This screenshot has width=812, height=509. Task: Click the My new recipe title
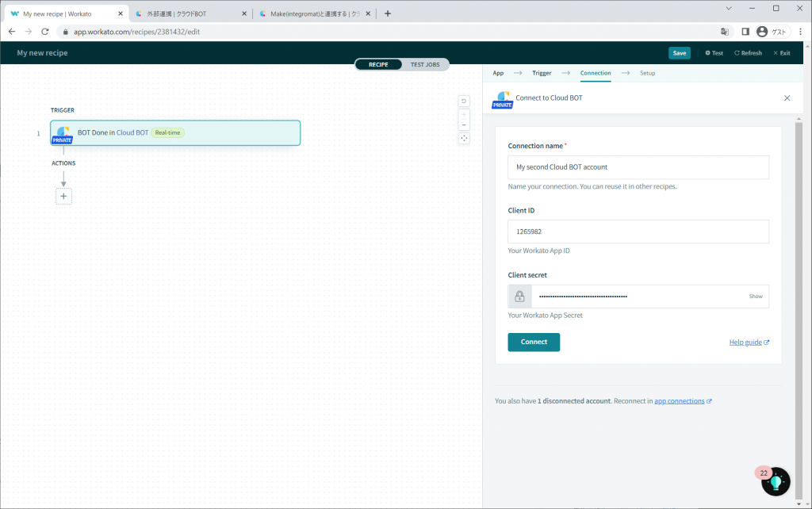coord(43,53)
